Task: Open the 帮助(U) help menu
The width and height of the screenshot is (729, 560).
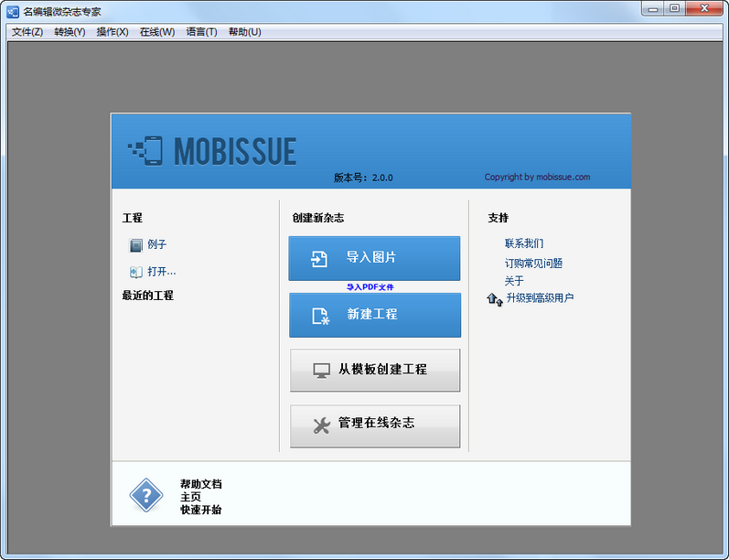Action: click(x=244, y=32)
